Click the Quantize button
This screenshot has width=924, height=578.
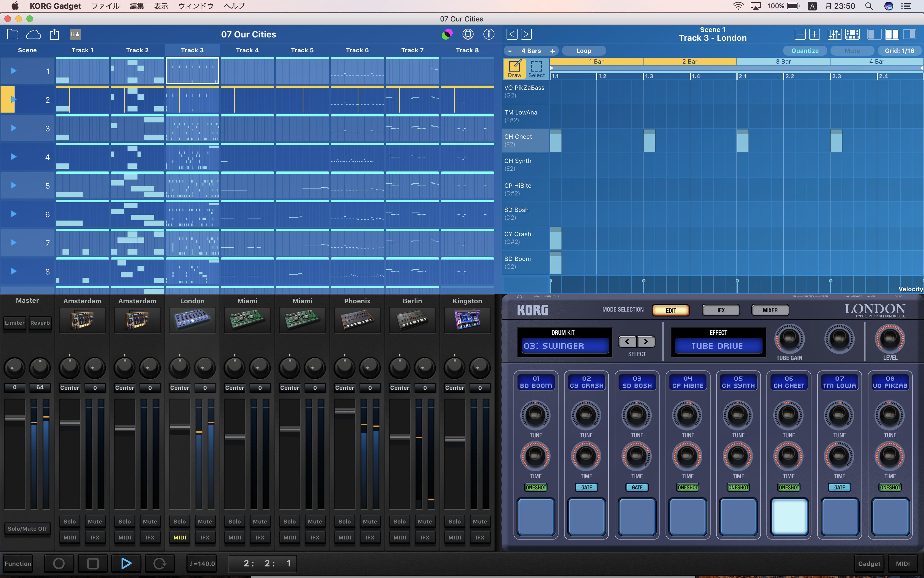[x=805, y=50]
